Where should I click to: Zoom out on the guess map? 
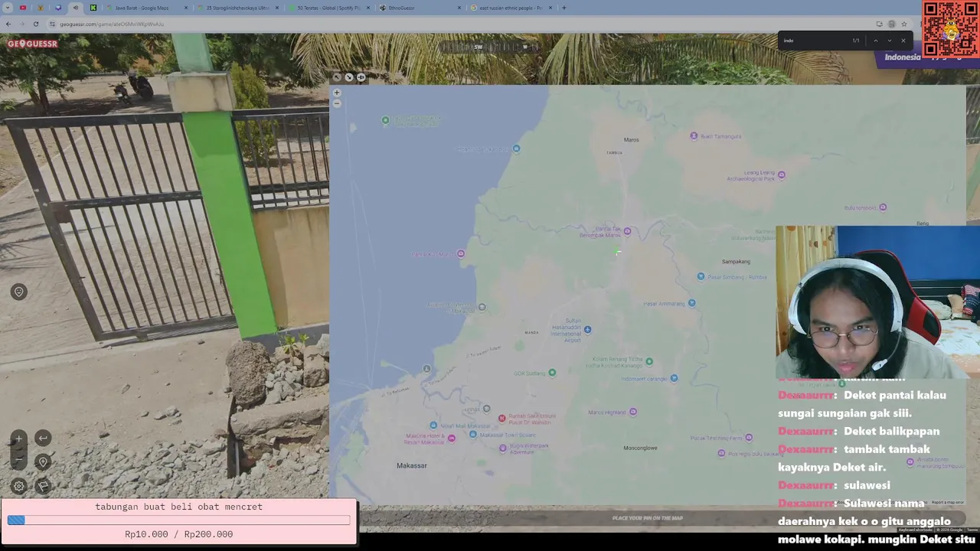[x=336, y=103]
